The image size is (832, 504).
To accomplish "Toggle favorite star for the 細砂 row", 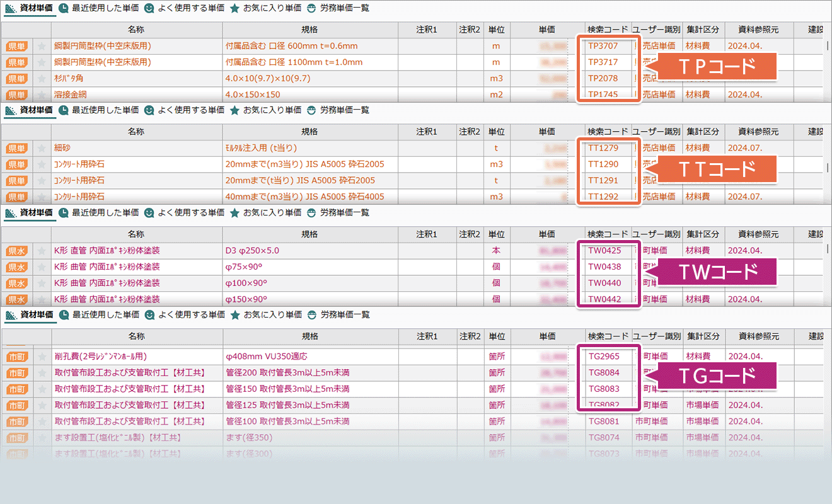I will 42,148.
